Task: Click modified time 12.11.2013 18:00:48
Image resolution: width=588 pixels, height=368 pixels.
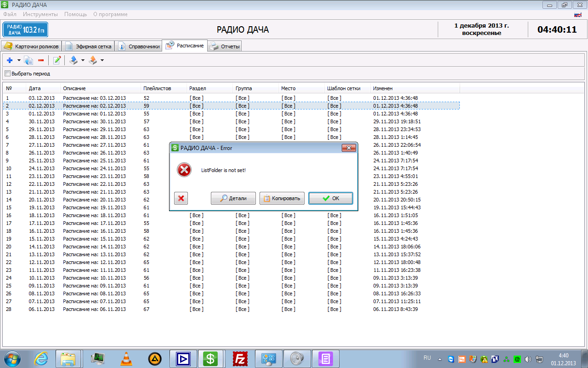Action: point(396,262)
